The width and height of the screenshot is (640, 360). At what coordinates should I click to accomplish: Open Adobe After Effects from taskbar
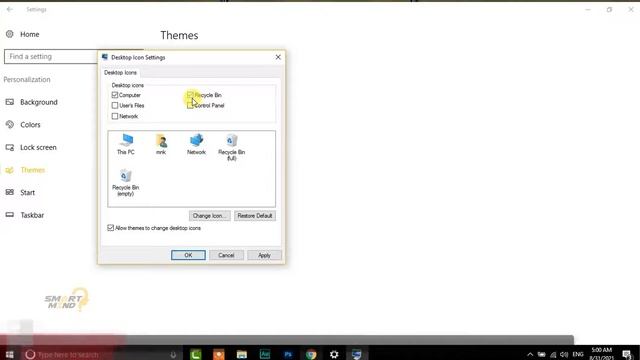tap(265, 354)
